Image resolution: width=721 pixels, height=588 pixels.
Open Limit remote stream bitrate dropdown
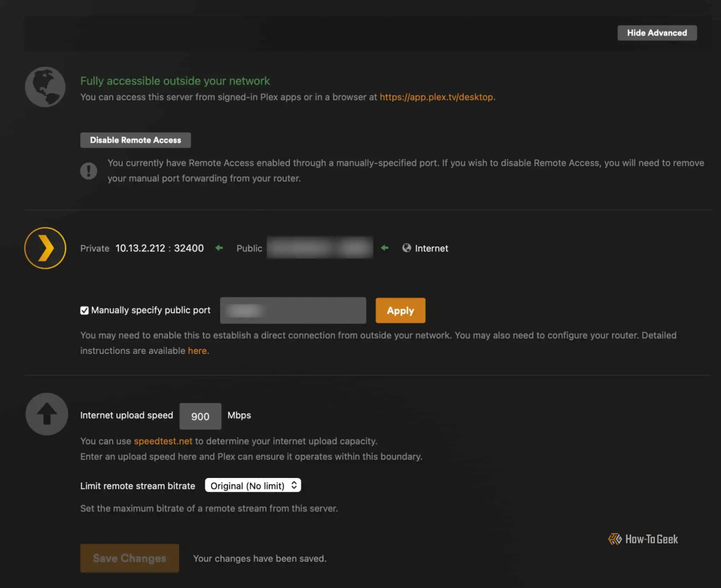pos(253,486)
